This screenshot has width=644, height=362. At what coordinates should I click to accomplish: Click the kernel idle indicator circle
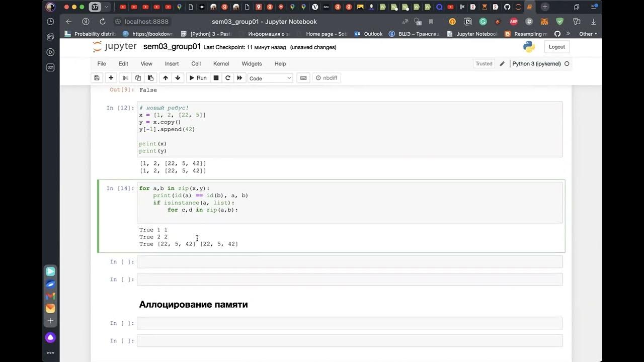point(567,64)
